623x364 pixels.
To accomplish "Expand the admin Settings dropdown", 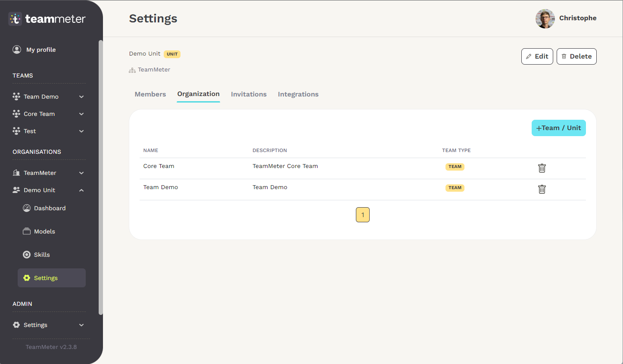I will [x=81, y=325].
